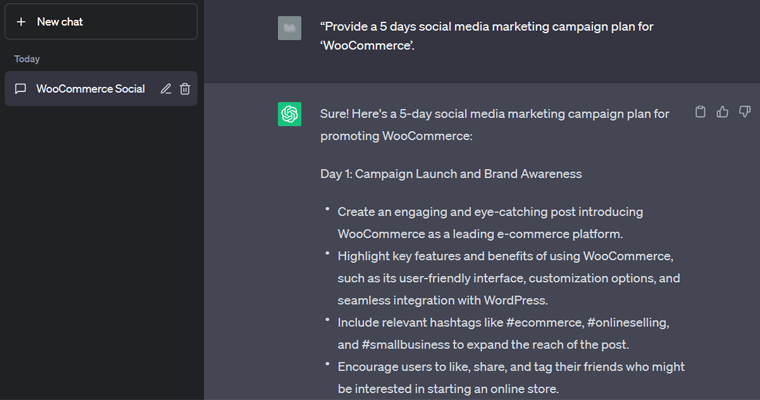Click the text 'and #smallbusiness to expand the reach'

[483, 345]
